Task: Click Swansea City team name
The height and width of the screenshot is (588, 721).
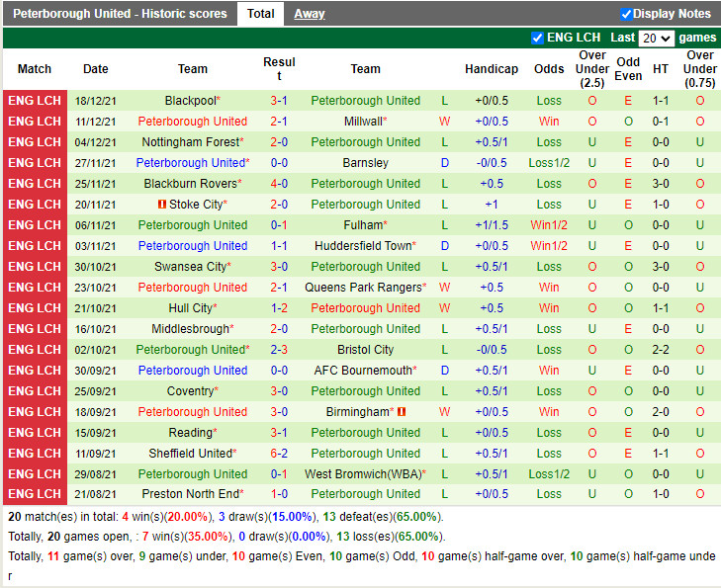Action: click(x=190, y=267)
